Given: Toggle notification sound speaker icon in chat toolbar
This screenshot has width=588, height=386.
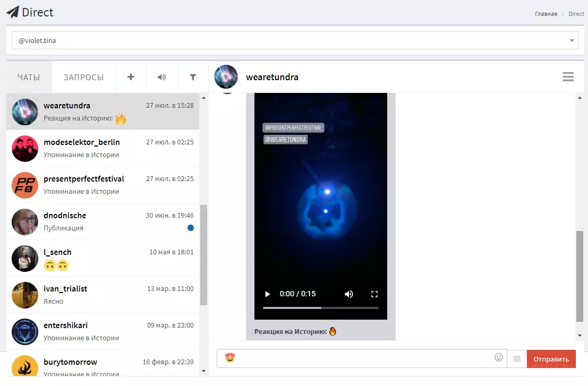Looking at the screenshot, I should point(161,77).
